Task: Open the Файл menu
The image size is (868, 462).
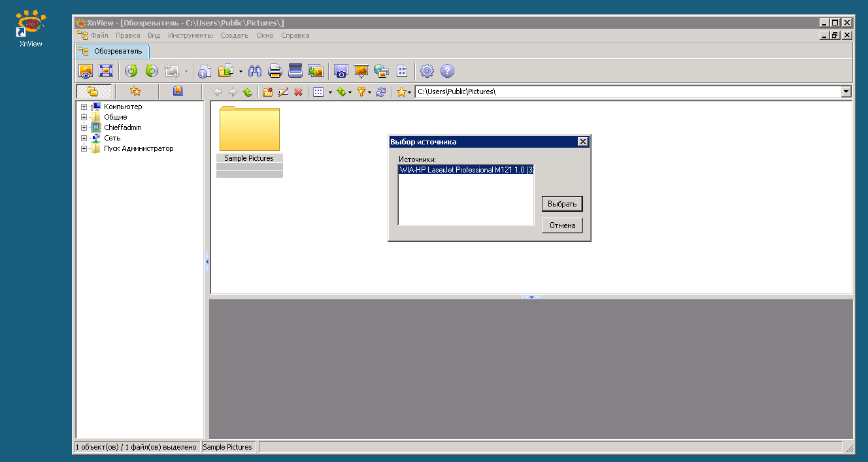Action: pyautogui.click(x=99, y=35)
